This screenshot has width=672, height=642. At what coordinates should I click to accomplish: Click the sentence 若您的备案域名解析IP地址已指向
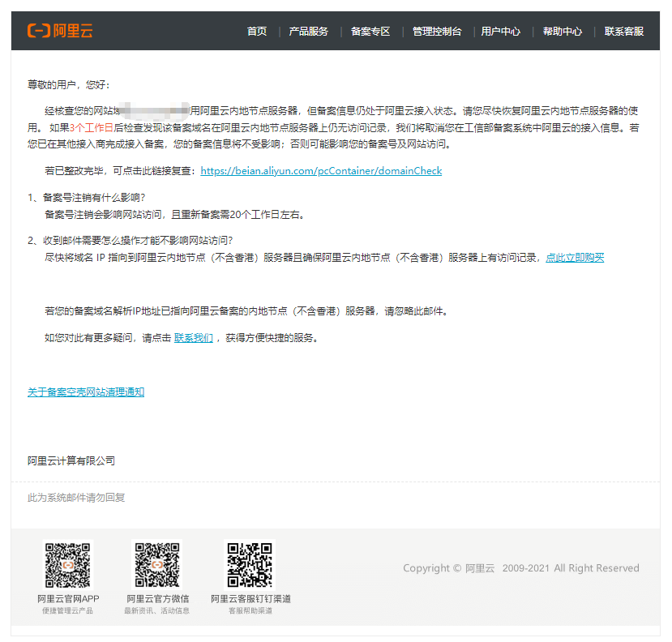click(x=247, y=311)
